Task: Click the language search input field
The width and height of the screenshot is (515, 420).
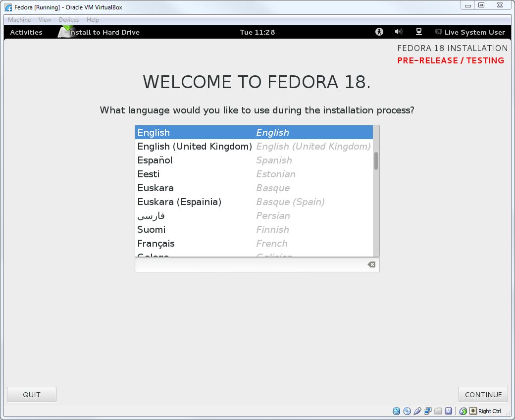Action: (x=257, y=264)
